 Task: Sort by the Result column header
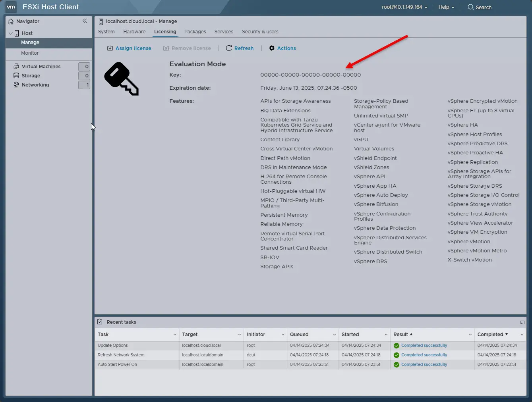401,335
